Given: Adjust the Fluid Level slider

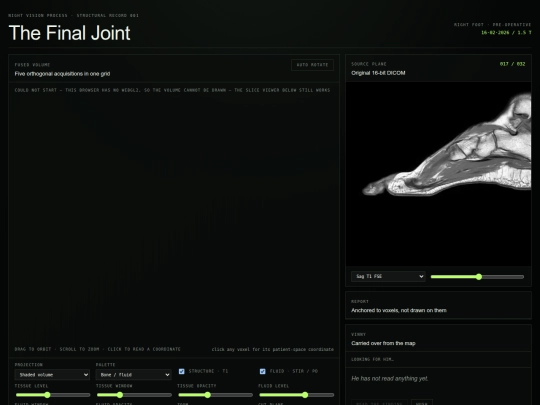Looking at the screenshot, I should (296, 395).
